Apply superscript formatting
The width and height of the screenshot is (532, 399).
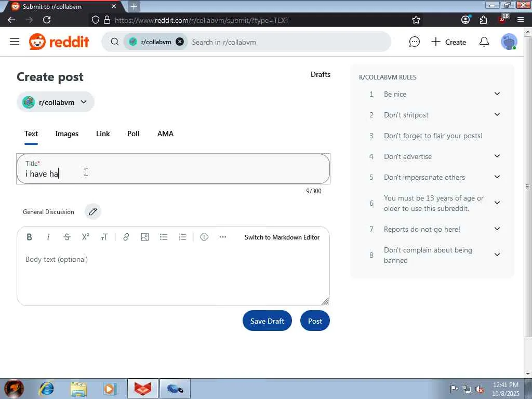(86, 237)
